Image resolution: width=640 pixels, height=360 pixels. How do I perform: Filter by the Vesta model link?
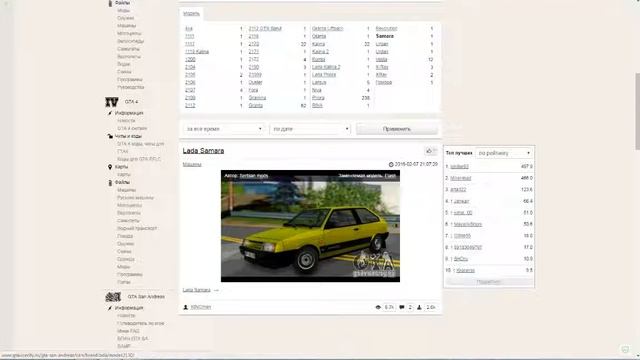381,60
